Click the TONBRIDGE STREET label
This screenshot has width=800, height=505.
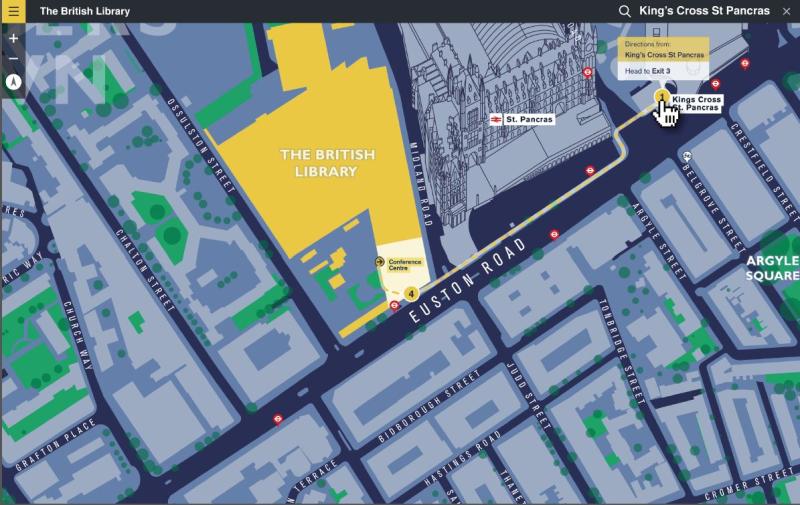(621, 353)
